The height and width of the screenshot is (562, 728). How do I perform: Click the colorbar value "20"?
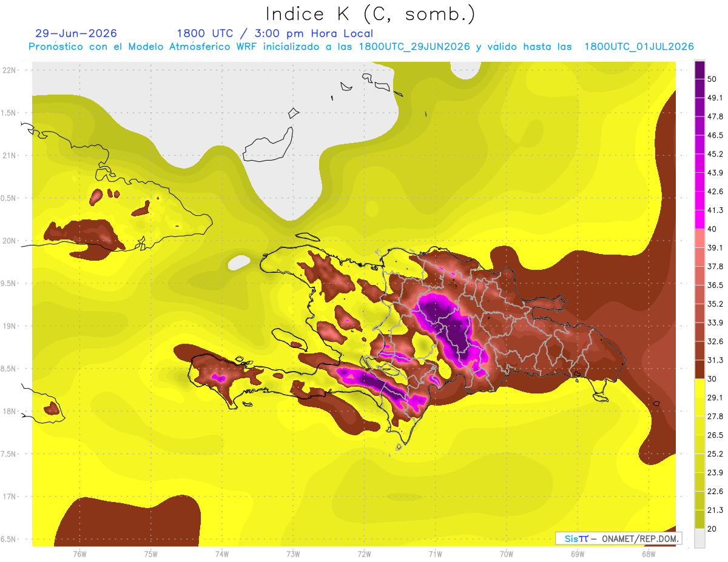click(713, 529)
